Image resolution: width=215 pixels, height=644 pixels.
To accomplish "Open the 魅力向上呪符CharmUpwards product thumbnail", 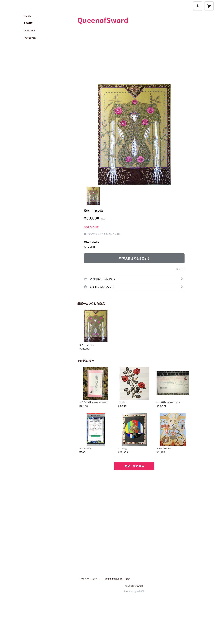I will click(95, 383).
